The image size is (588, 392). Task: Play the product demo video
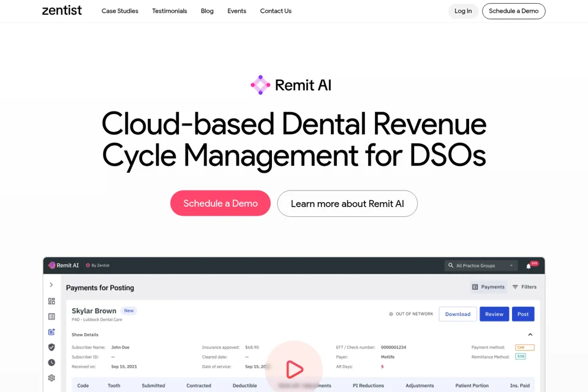tap(294, 369)
